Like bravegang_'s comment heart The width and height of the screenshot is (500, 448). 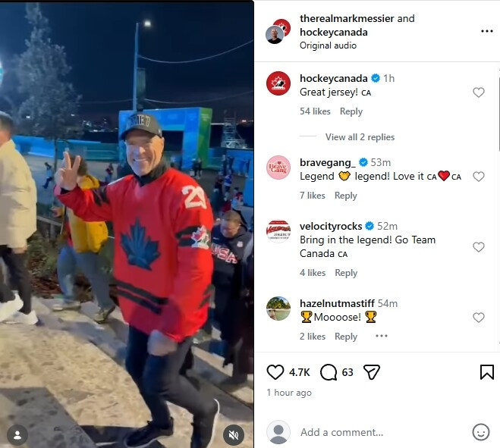pyautogui.click(x=479, y=177)
